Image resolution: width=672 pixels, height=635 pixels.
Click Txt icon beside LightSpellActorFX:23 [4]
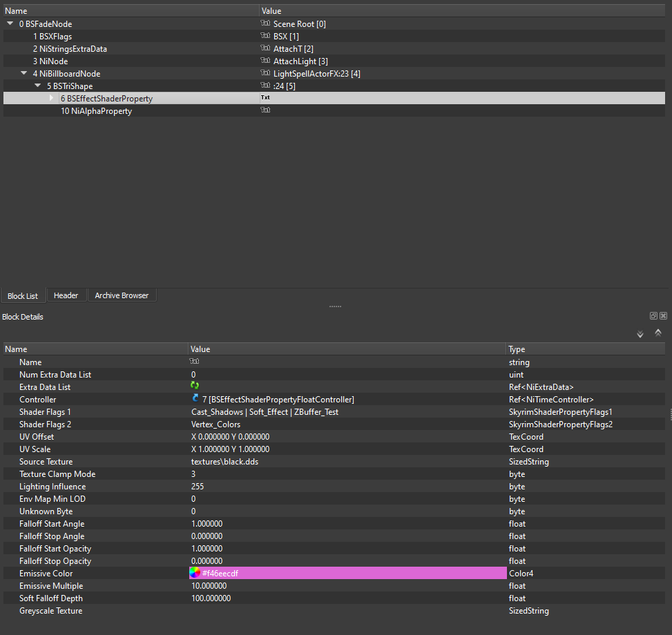click(265, 72)
